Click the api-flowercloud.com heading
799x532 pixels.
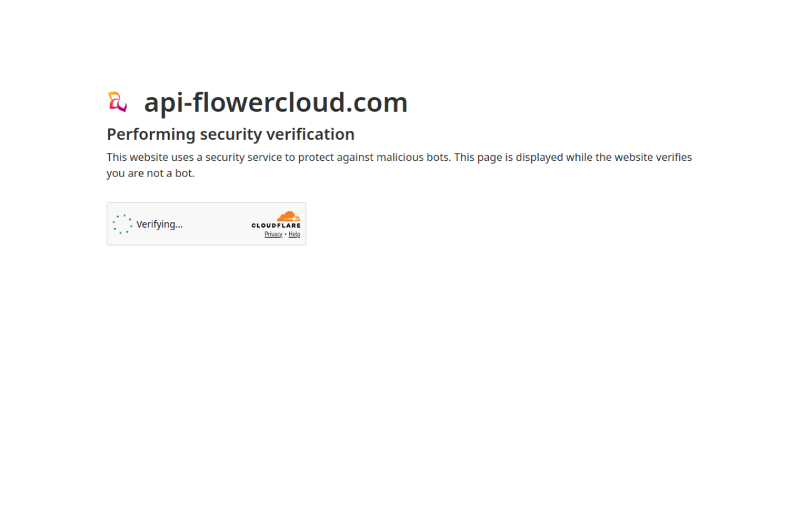click(x=276, y=102)
